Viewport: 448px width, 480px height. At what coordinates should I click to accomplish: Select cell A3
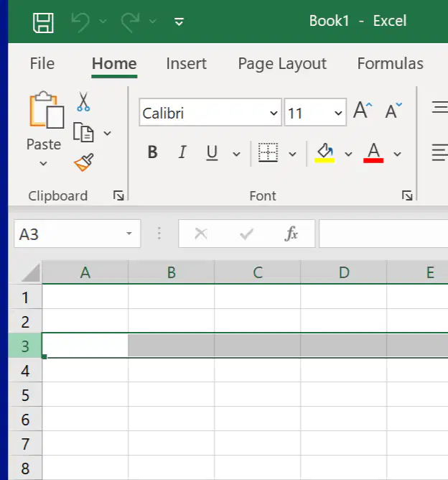click(85, 346)
